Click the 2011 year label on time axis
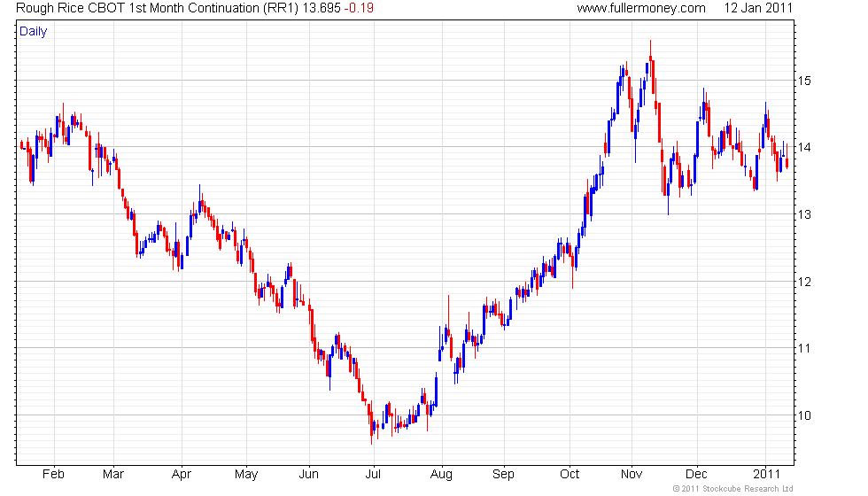This screenshot has height=496, width=868. tap(767, 475)
